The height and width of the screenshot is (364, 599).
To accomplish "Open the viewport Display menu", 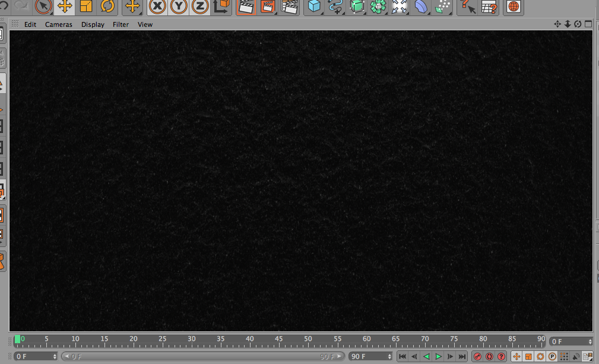I will click(x=93, y=24).
